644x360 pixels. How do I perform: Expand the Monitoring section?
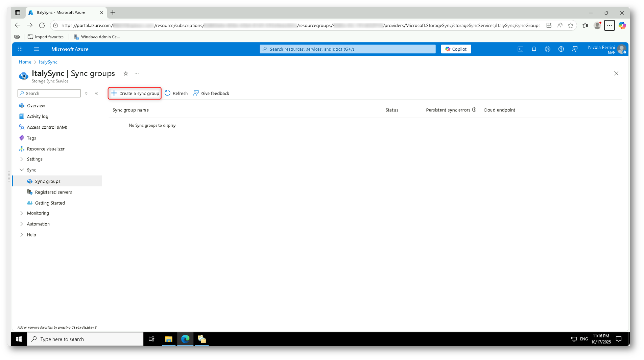pyautogui.click(x=22, y=213)
